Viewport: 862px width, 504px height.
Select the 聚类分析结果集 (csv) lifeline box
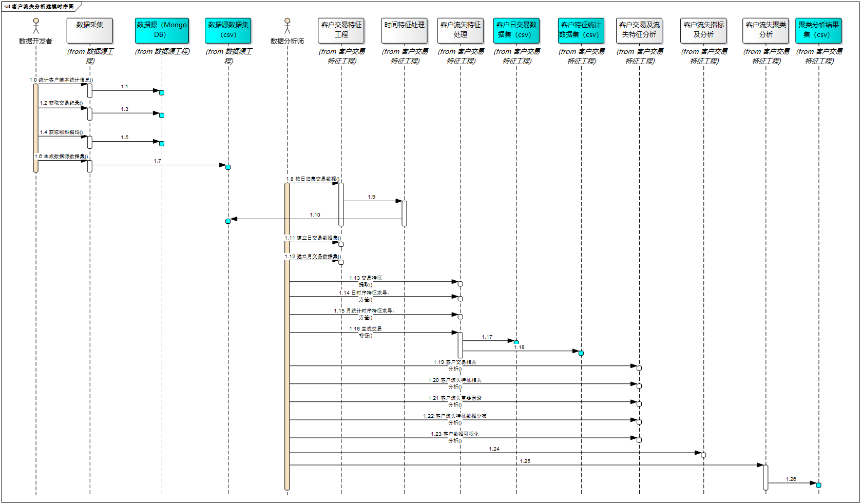818,30
